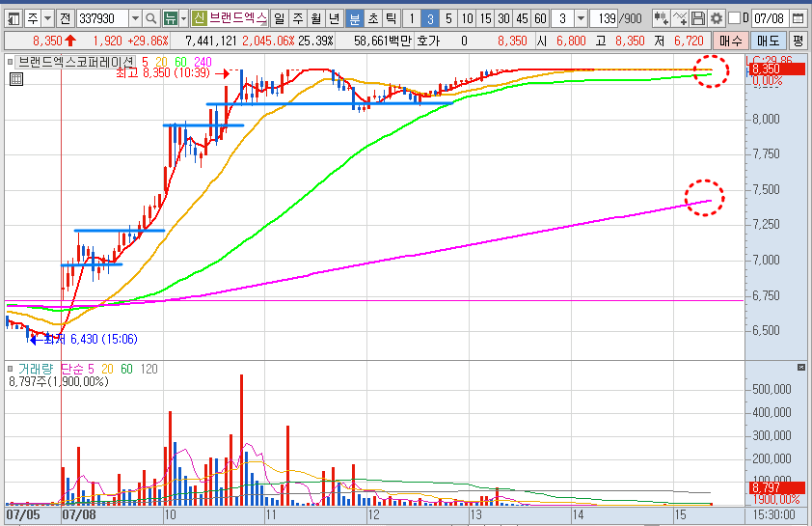Screen dimensions: 812x526
Task: Set interval to 45 minutes
Action: click(x=522, y=19)
